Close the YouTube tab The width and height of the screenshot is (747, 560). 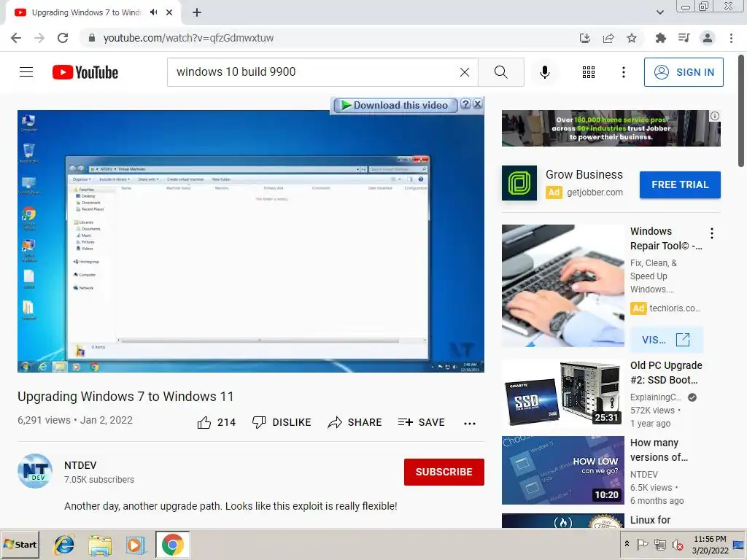point(169,12)
